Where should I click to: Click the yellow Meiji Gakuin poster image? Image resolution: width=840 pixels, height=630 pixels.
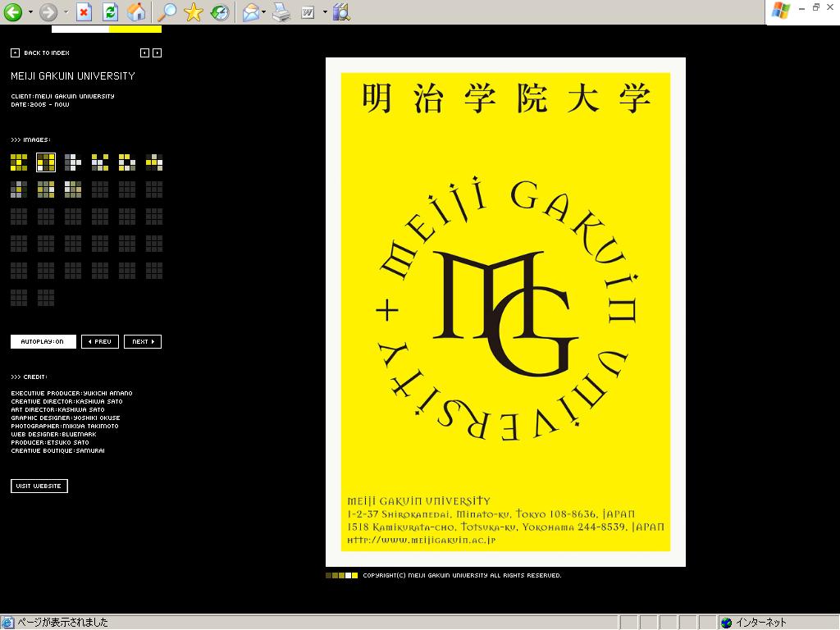(505, 312)
